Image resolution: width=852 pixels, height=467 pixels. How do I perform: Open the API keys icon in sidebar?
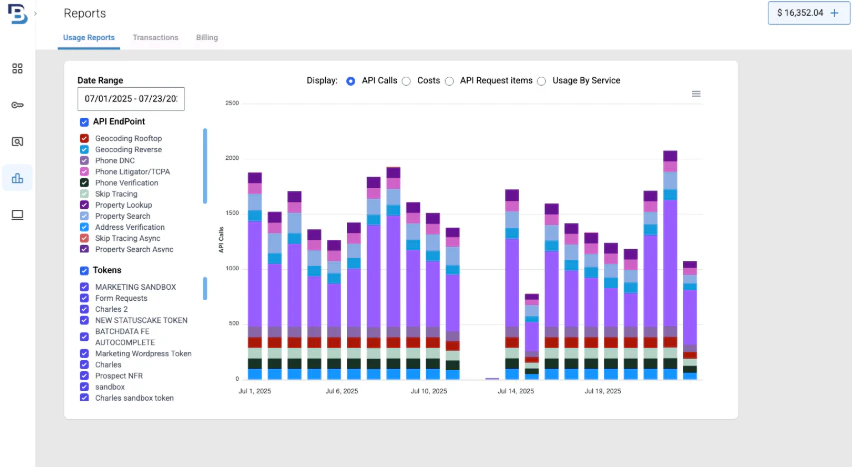[17, 105]
